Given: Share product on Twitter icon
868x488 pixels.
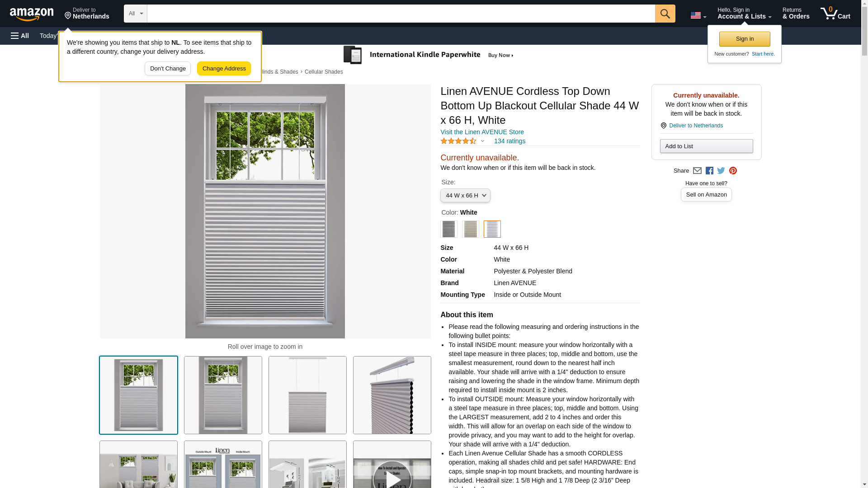Looking at the screenshot, I should [721, 171].
